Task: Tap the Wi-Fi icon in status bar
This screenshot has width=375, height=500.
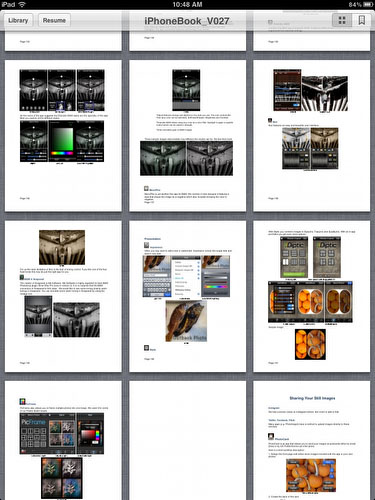Action: [x=22, y=4]
